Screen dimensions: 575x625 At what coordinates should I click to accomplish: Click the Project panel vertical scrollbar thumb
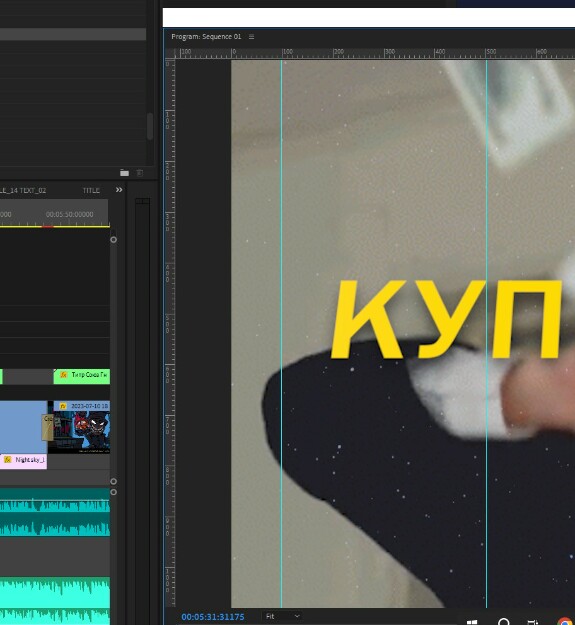[150, 126]
